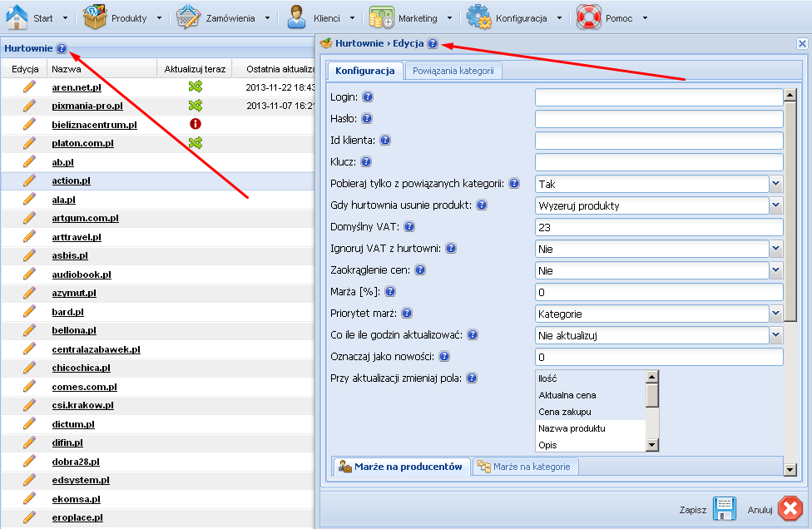Open the Marketing menu label
Screen dimensions: 812x529
pos(418,18)
